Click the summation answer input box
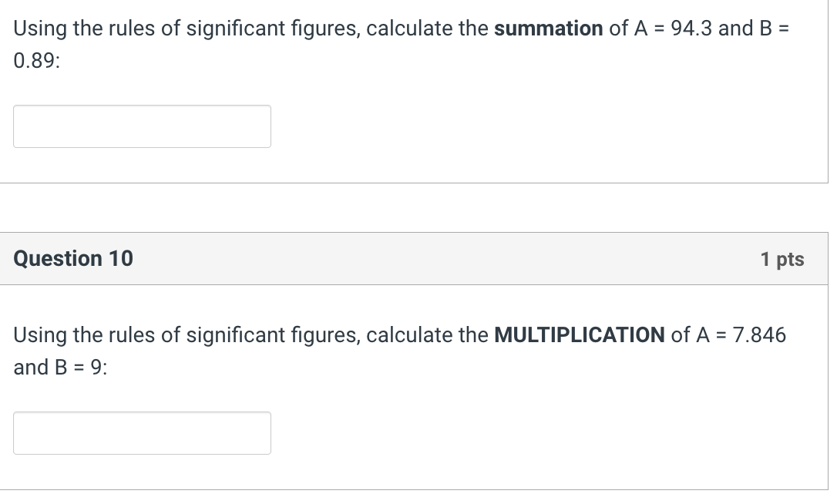 [142, 126]
